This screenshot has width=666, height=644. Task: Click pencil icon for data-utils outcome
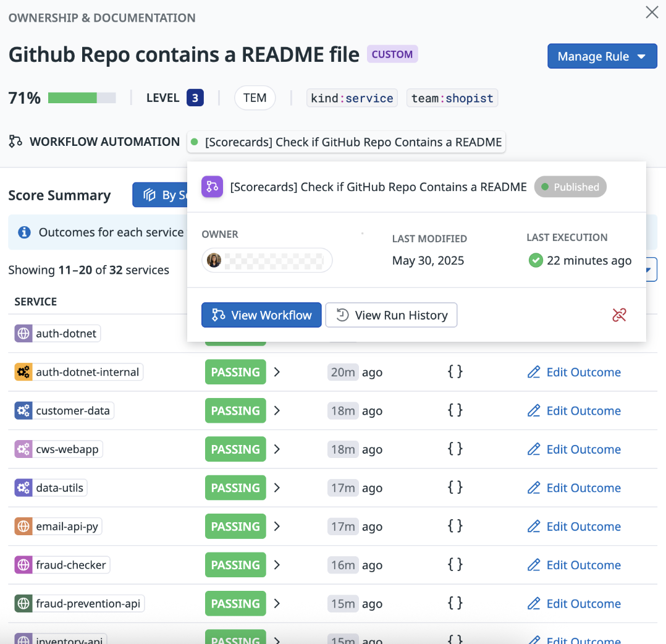[x=534, y=488]
